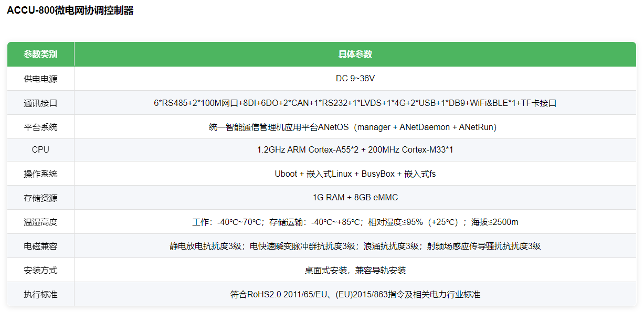Click the CPU row label
The width and height of the screenshot is (644, 312).
(x=40, y=150)
